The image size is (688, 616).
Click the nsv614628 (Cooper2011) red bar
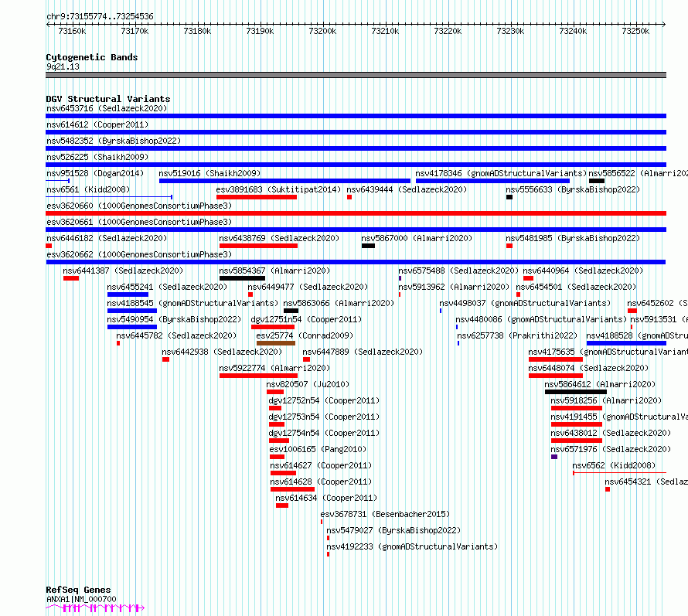point(292,489)
